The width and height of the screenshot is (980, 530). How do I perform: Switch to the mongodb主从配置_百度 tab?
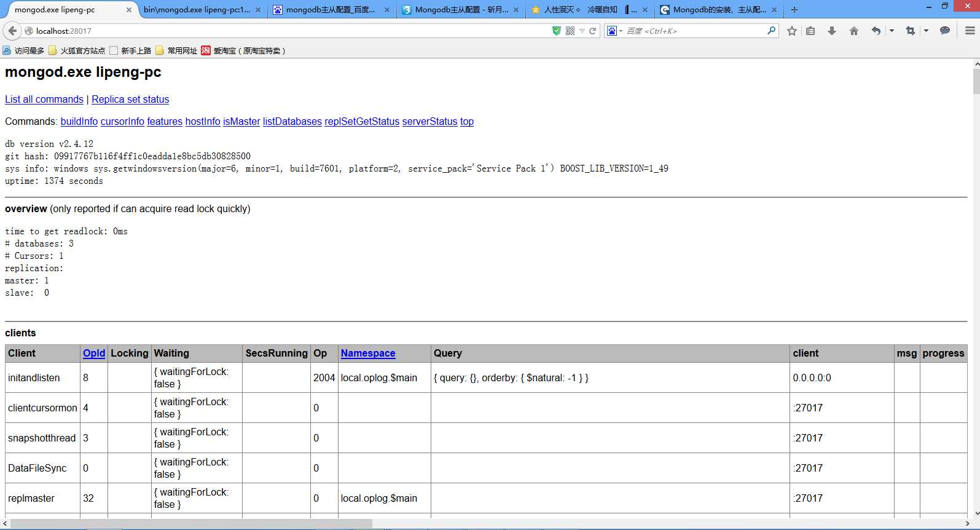coord(331,10)
